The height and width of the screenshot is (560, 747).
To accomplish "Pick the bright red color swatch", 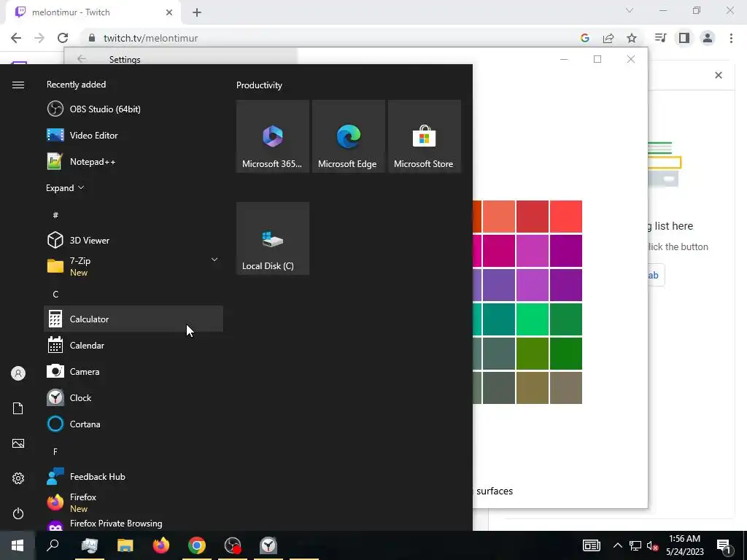I will (566, 217).
